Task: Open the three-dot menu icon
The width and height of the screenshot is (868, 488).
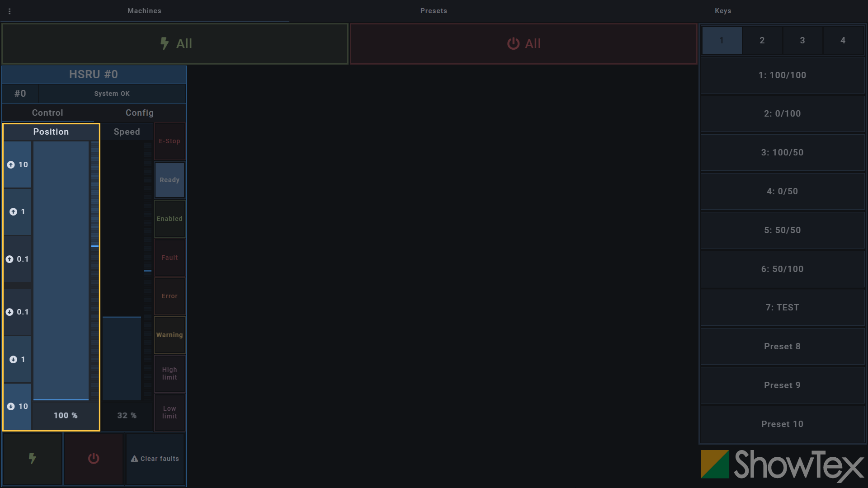Action: 9,11
